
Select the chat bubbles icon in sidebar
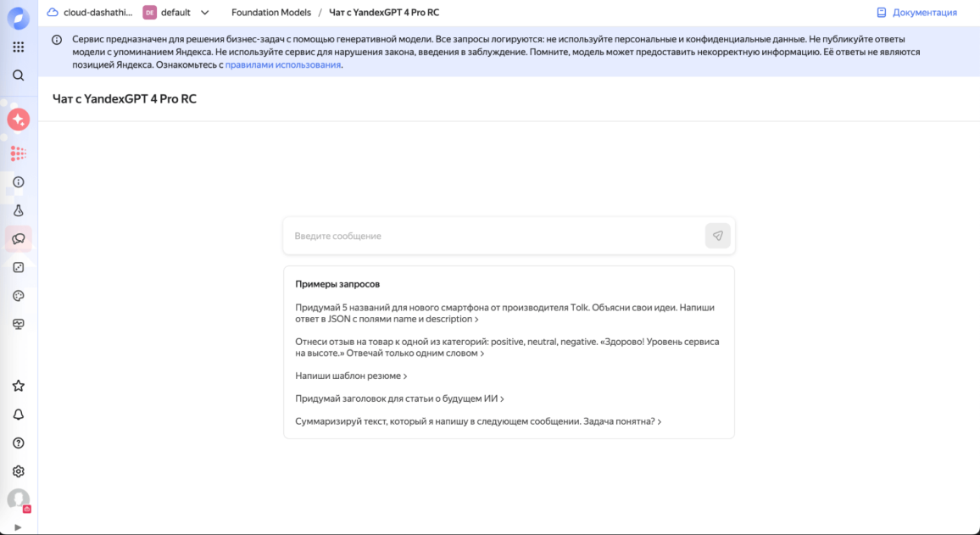pos(18,239)
